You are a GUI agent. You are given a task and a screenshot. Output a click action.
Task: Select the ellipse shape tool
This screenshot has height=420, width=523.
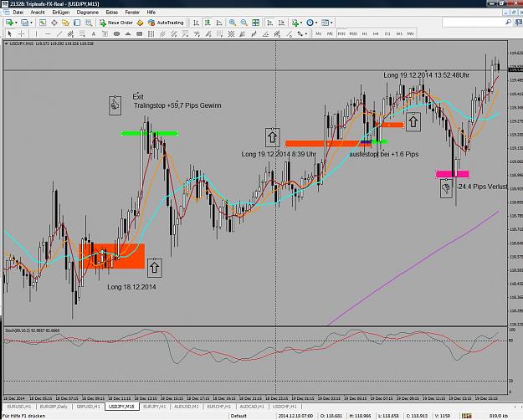click(x=116, y=33)
